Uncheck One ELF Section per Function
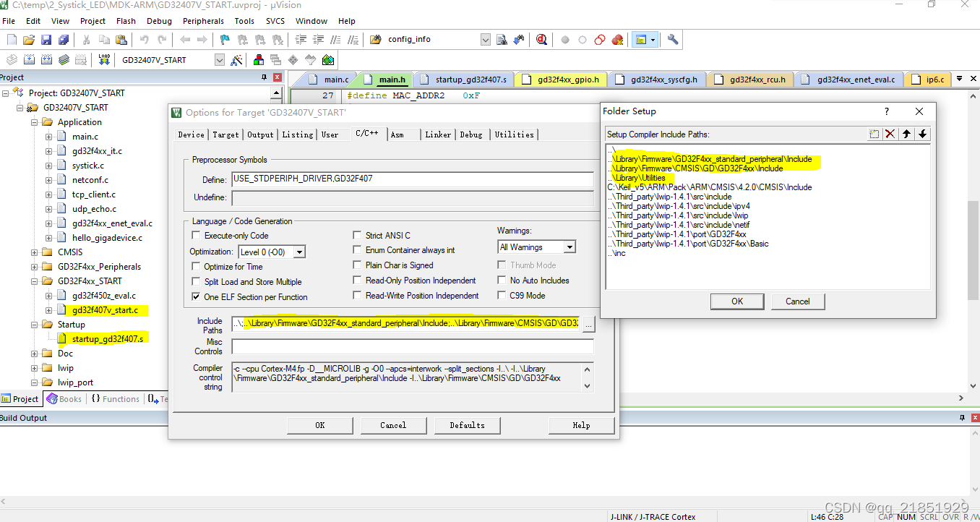Image resolution: width=980 pixels, height=522 pixels. click(x=196, y=297)
